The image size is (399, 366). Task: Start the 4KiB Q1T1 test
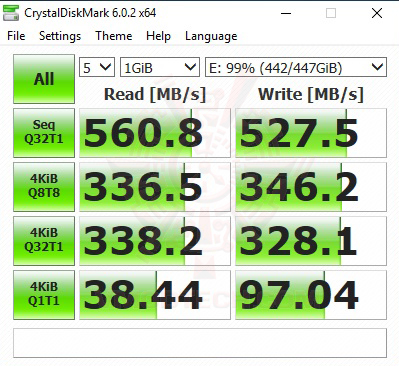(x=44, y=295)
